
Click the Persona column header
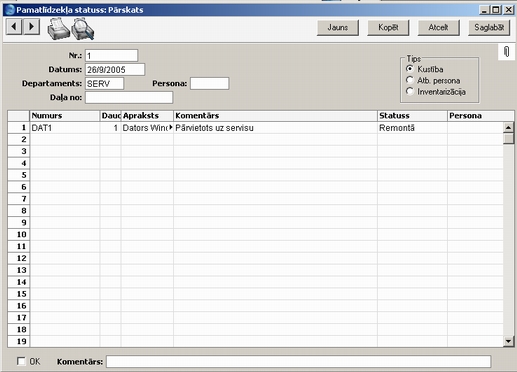coord(480,116)
